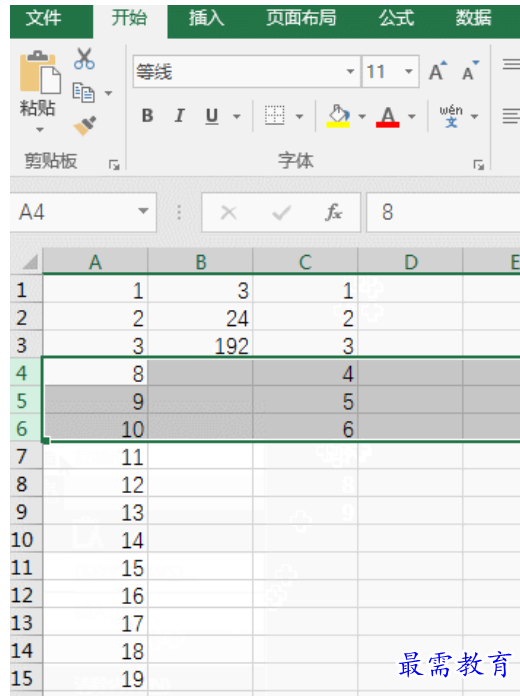Click the wén phonetic guide icon
This screenshot has width=520, height=696.
point(451,116)
